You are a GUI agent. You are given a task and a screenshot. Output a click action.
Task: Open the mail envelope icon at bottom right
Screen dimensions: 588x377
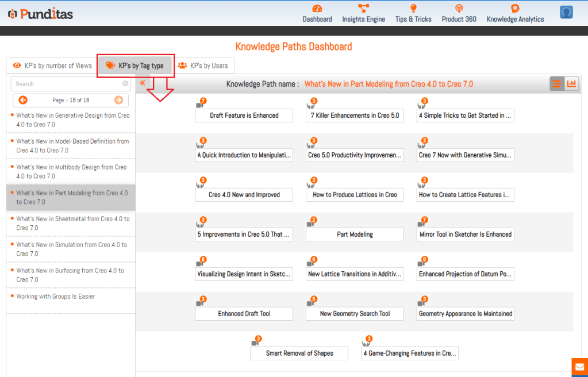pyautogui.click(x=579, y=367)
